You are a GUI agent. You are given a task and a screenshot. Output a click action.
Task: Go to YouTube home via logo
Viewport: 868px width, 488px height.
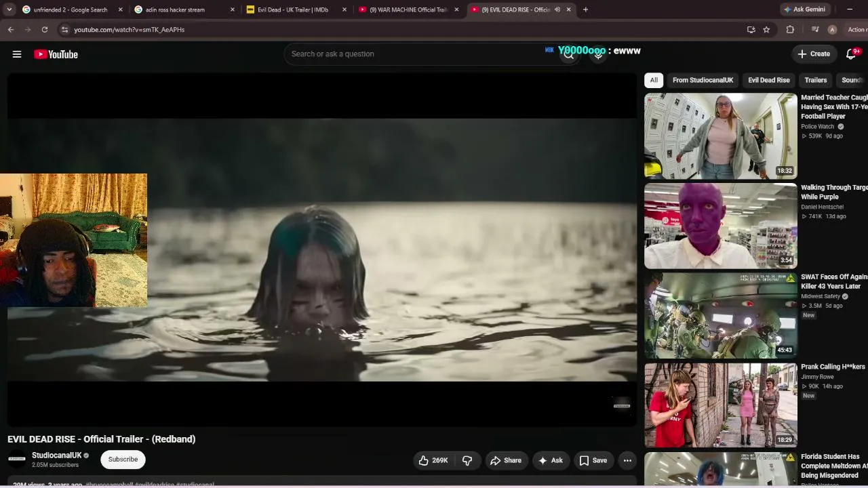[x=56, y=54]
